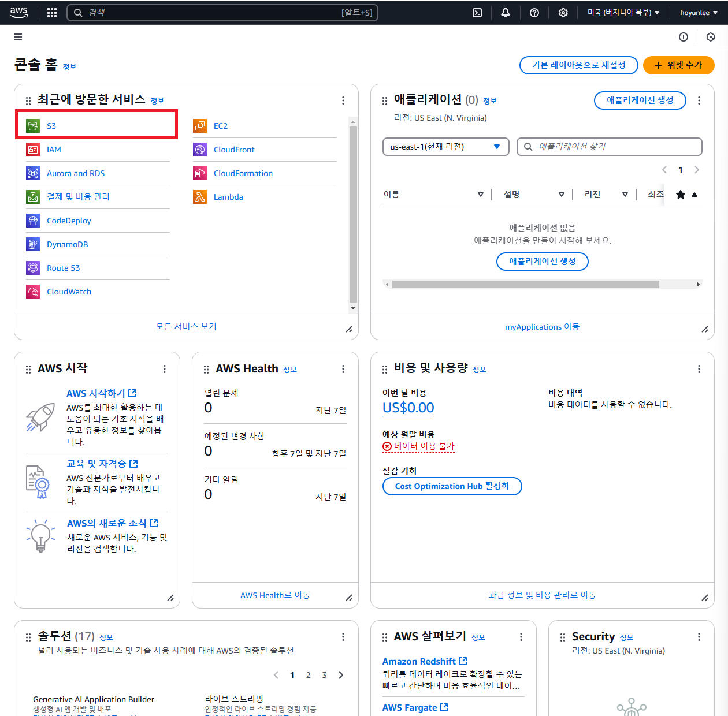Open Amazon Redshift link
The height and width of the screenshot is (716, 728).
coord(425,661)
